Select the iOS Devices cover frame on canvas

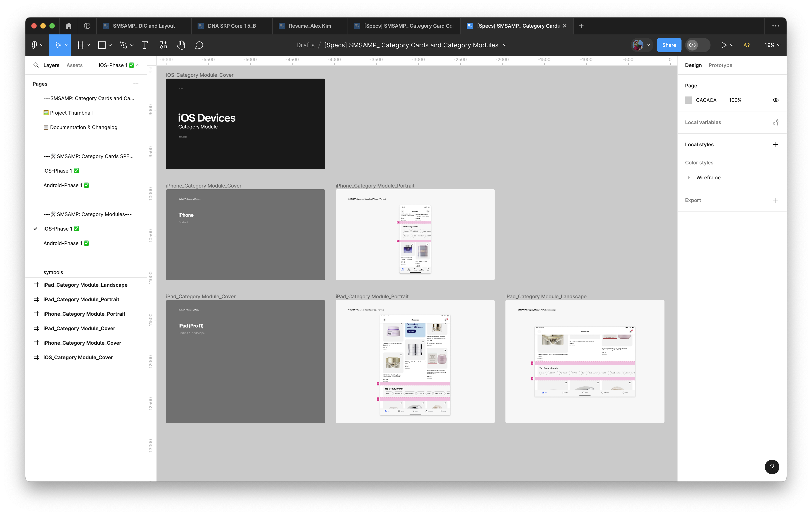click(x=245, y=124)
